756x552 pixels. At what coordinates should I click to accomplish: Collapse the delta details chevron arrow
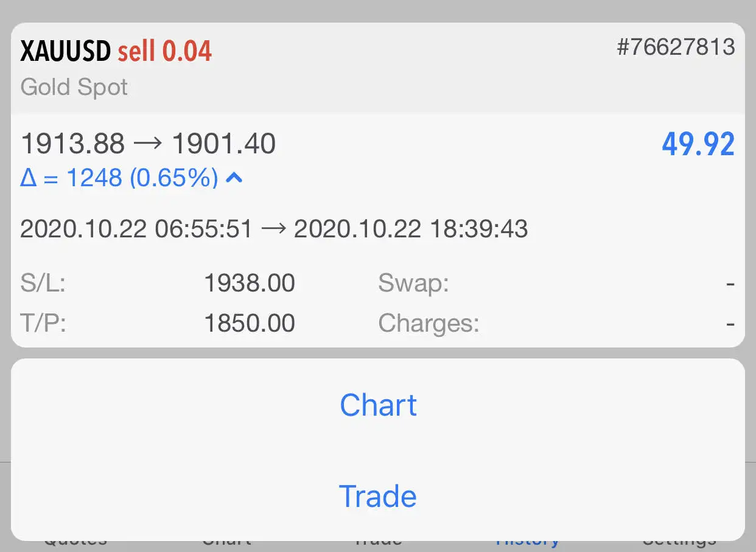click(235, 178)
